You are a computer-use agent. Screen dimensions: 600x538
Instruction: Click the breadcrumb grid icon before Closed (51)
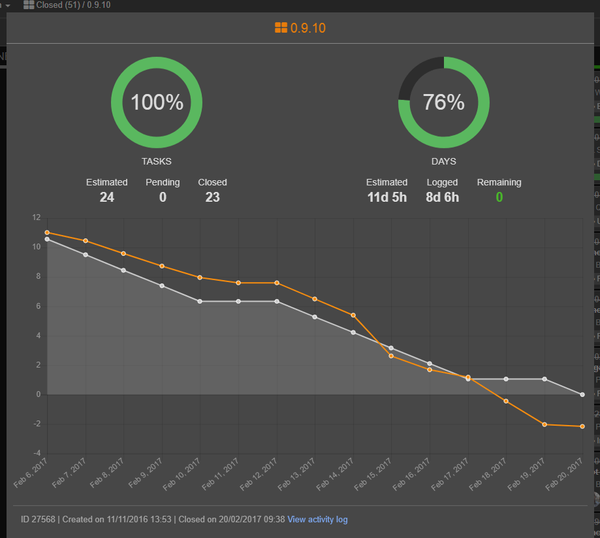(28, 5)
